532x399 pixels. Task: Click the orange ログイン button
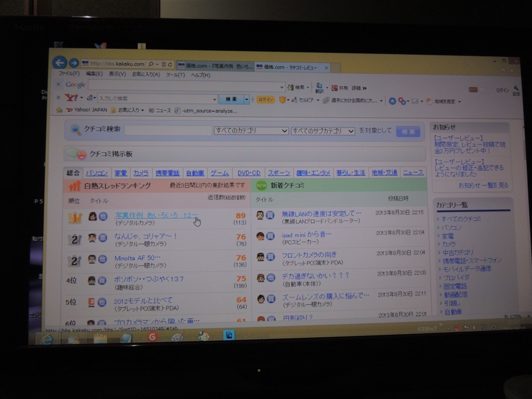tap(265, 99)
